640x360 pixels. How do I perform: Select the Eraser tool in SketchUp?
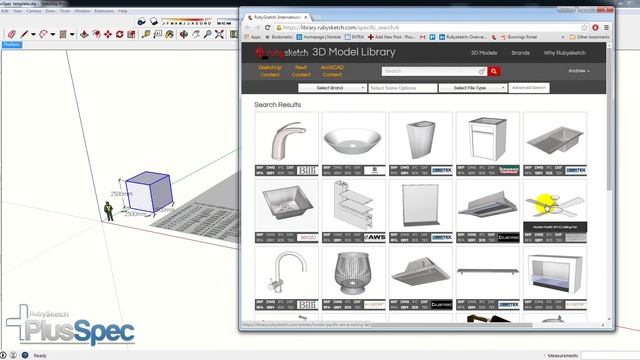tap(11, 34)
